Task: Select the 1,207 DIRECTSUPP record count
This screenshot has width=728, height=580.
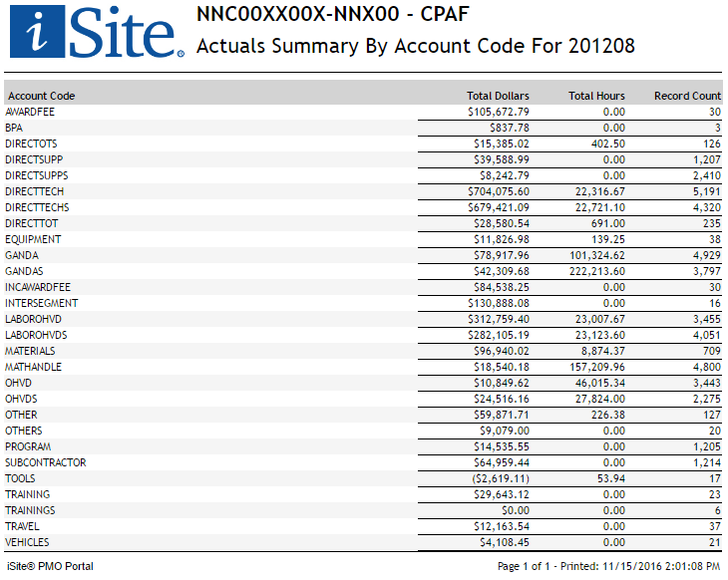Action: (x=707, y=159)
